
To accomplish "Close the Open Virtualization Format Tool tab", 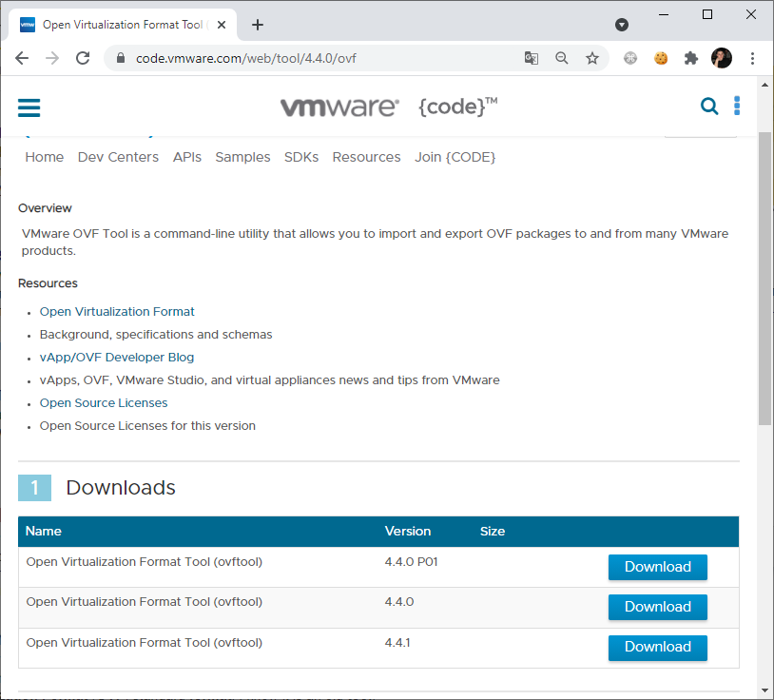I will tap(222, 25).
